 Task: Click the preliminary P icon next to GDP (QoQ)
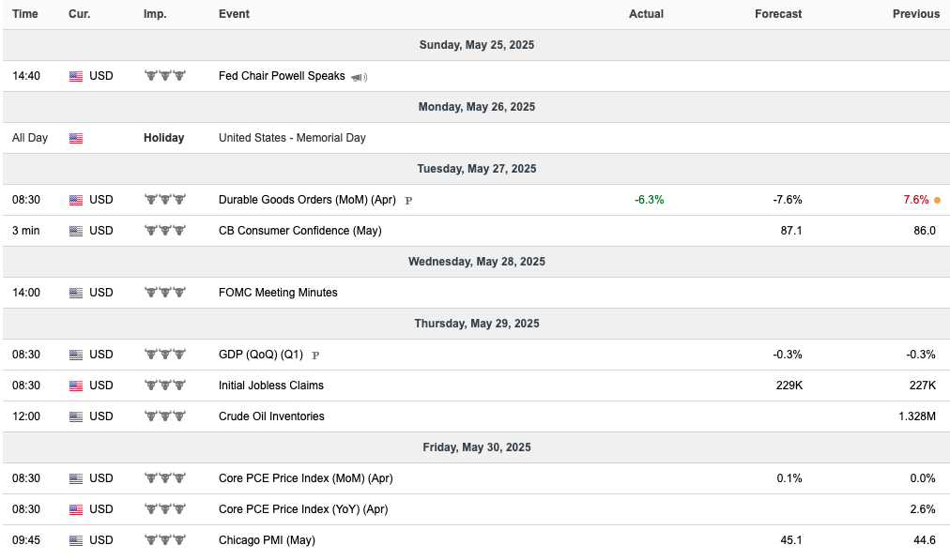[x=315, y=356]
